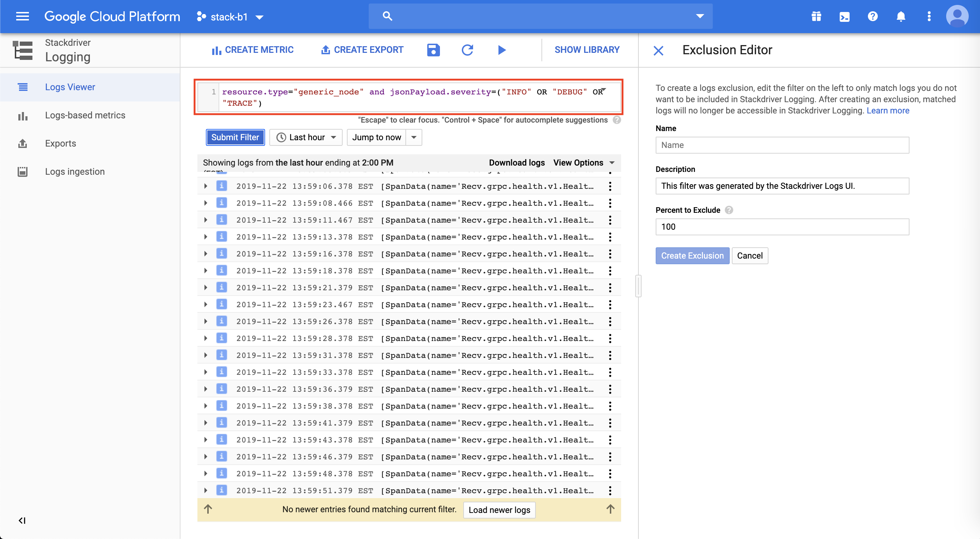
Task: Expand the 13:59:51.379 log entry
Action: [206, 490]
